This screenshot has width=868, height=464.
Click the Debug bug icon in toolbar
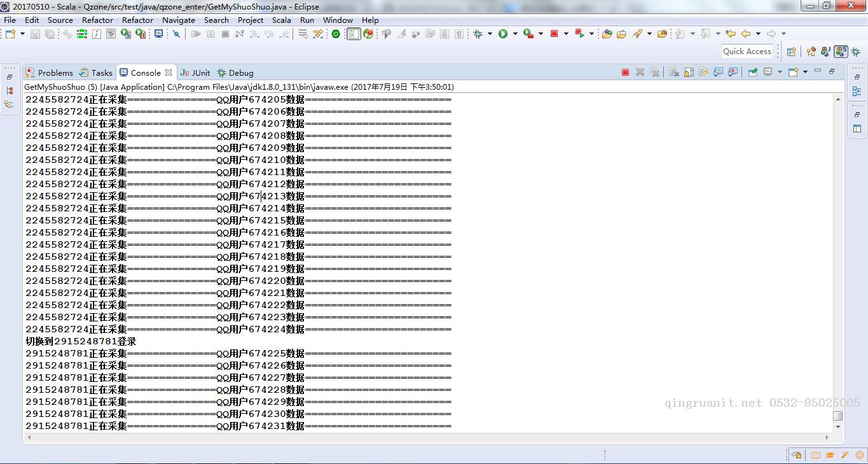pos(478,34)
